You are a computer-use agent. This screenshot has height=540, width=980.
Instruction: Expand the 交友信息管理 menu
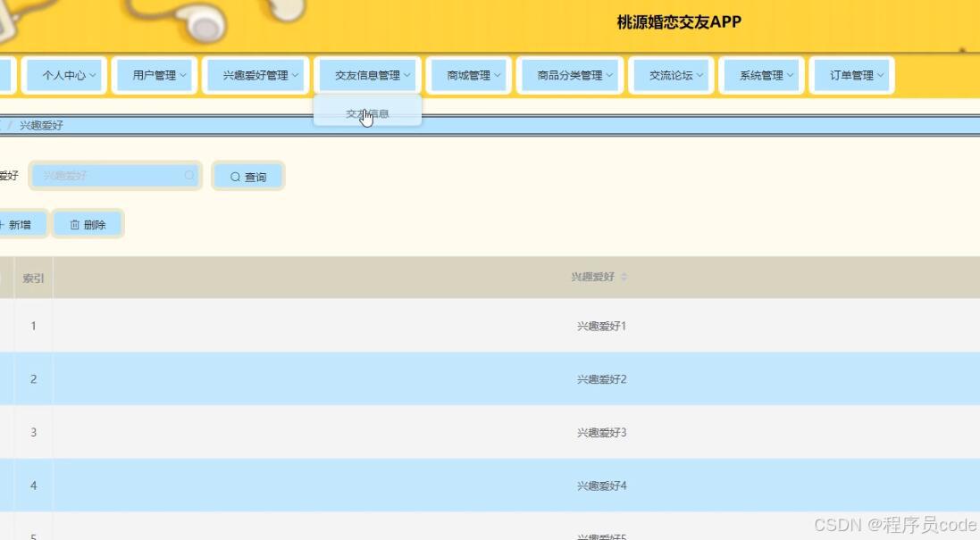pos(367,76)
